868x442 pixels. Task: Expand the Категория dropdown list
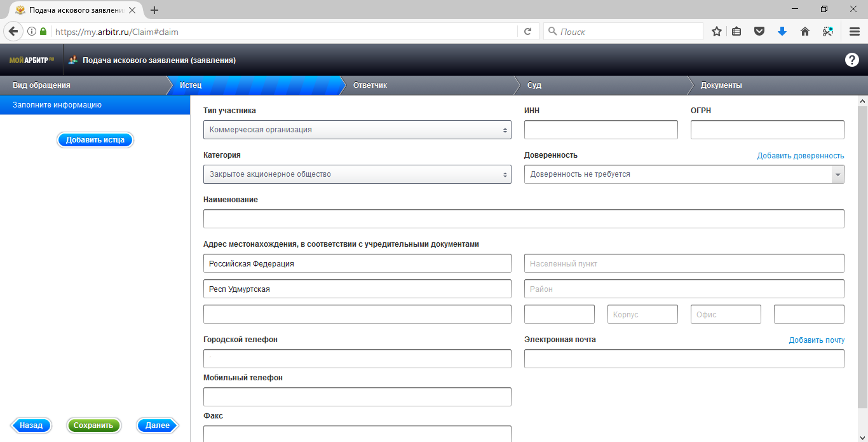point(357,174)
